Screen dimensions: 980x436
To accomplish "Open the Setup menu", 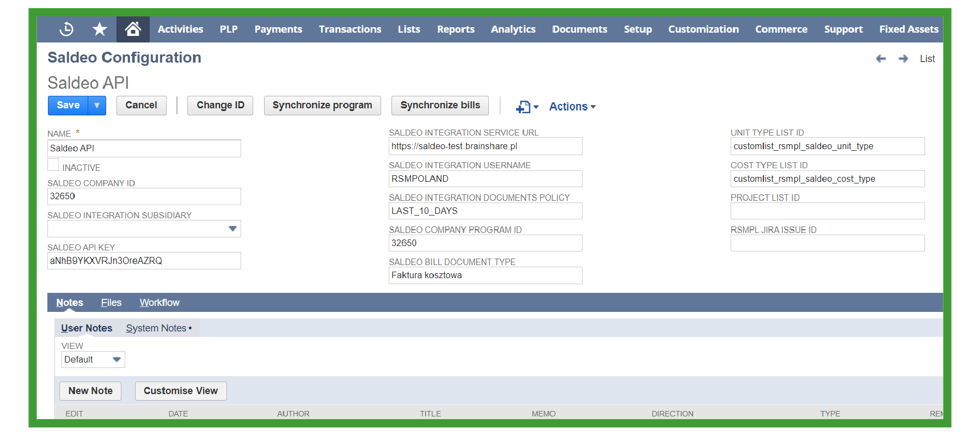I will pos(638,29).
